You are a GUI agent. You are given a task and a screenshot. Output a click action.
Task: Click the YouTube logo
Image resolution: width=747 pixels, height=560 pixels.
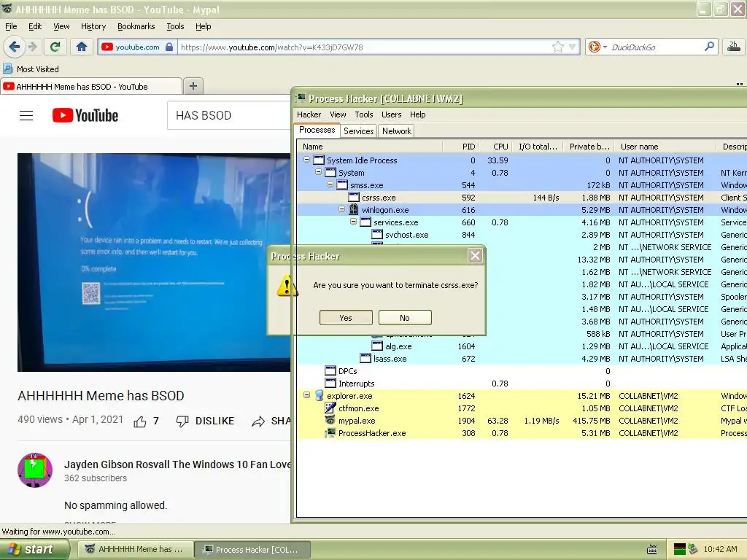[x=85, y=115]
